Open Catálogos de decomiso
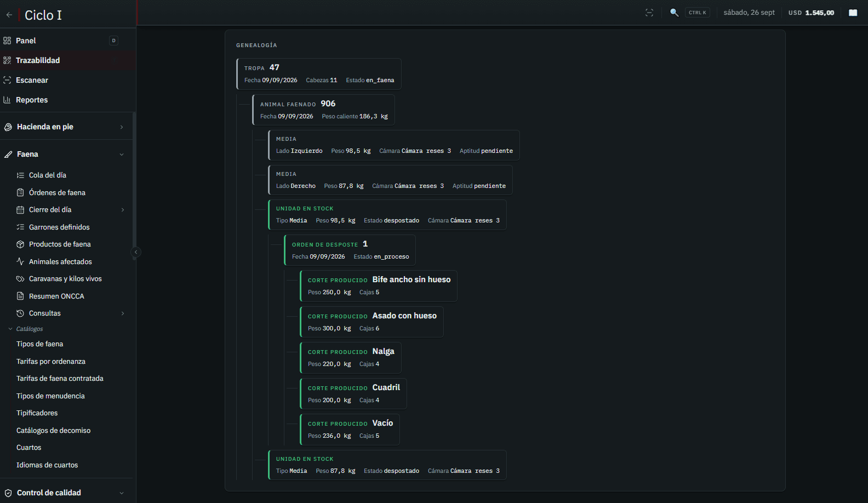This screenshot has width=868, height=503. pos(54,431)
